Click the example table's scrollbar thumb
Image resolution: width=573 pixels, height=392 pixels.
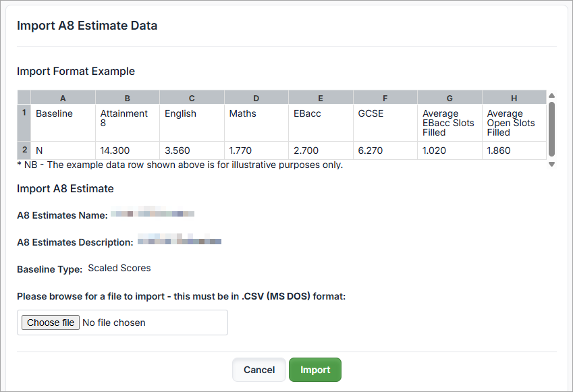[551, 128]
